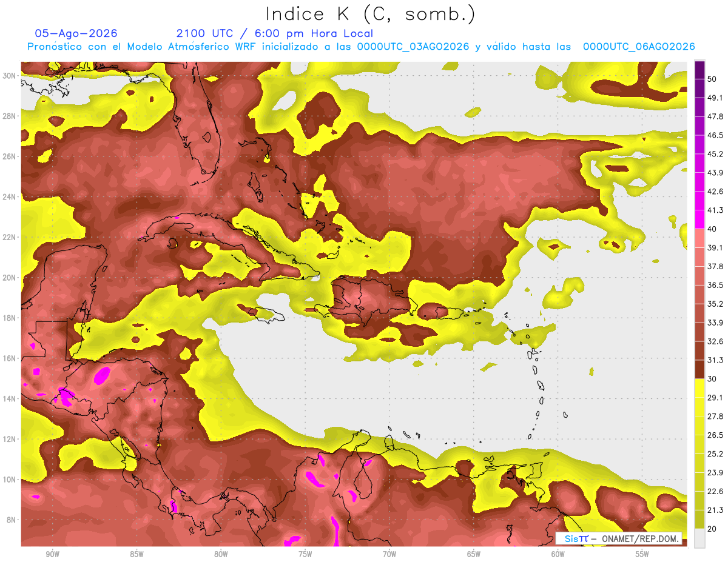
Task: Pick the colorbar swatch between 25.2 and 26.5
Action: pos(700,444)
